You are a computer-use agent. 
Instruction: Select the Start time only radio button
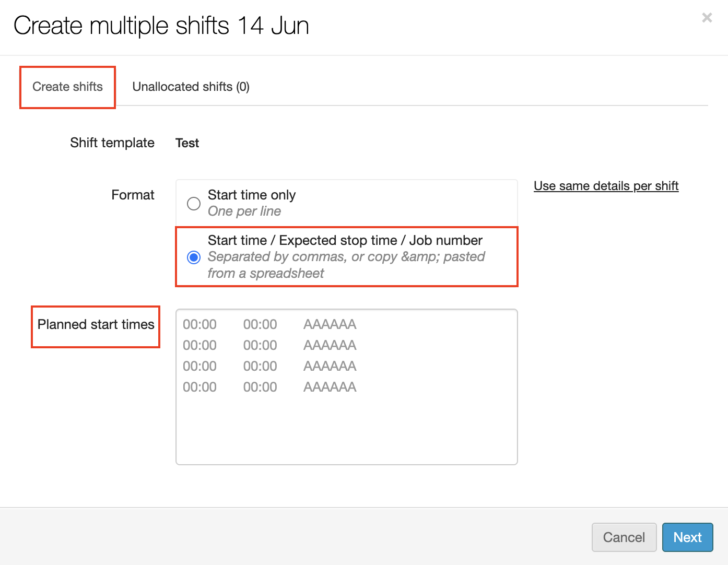194,204
